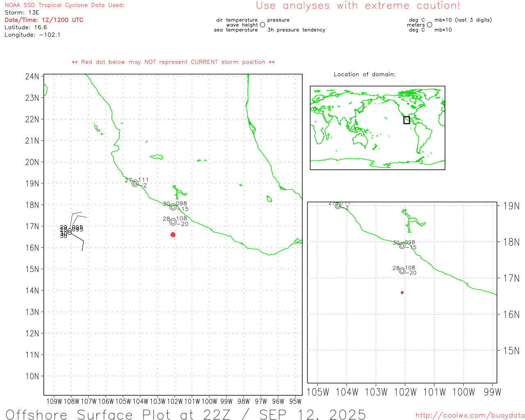
Task: Click the 'Storm: 13E' text
Action: 22,13
